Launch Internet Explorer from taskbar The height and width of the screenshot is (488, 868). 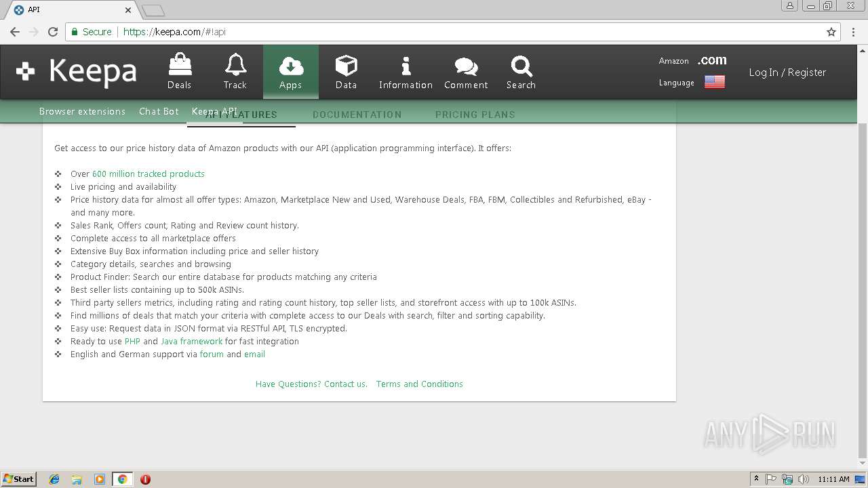[54, 479]
